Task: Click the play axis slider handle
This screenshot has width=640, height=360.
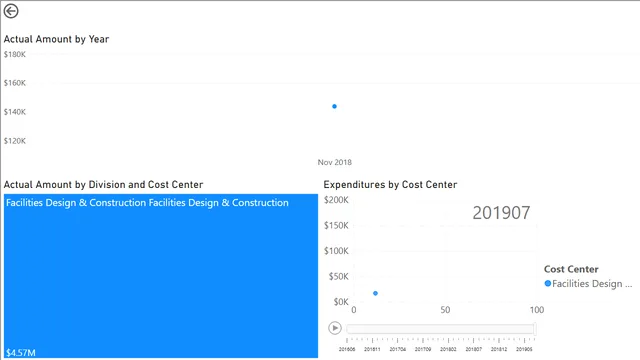Action: (x=534, y=328)
